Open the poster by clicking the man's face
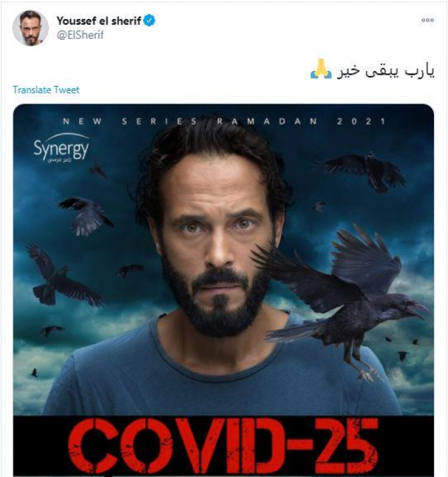This screenshot has width=448, height=477. [x=216, y=237]
